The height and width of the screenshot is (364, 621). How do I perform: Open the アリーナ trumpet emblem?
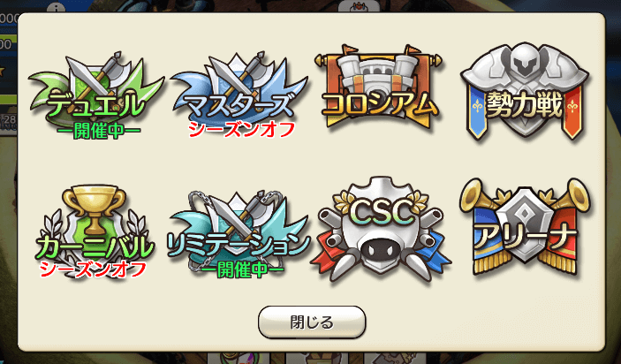[x=525, y=226]
